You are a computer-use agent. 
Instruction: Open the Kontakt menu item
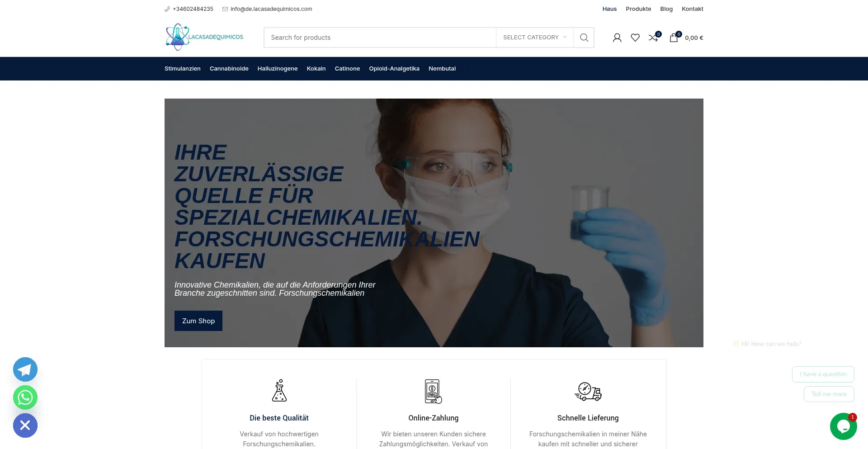[x=692, y=9]
